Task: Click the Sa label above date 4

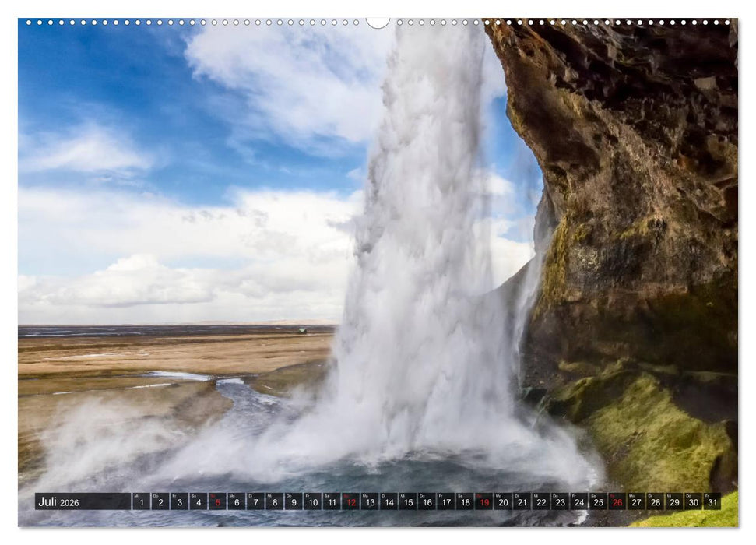Action: tap(194, 494)
